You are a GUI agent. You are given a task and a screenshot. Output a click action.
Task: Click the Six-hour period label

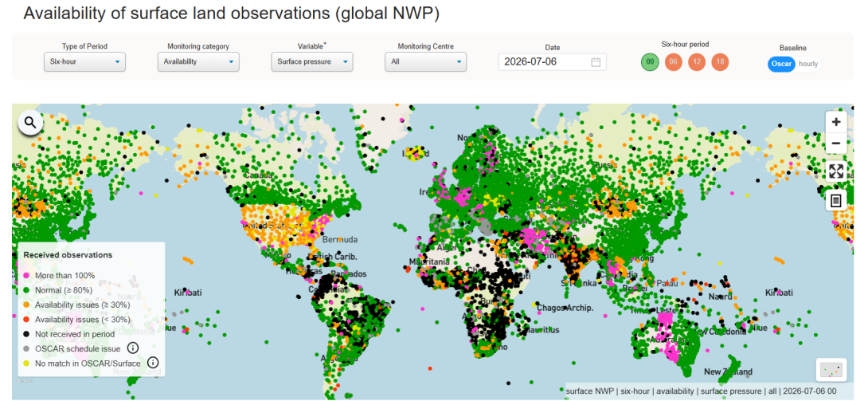tap(685, 45)
